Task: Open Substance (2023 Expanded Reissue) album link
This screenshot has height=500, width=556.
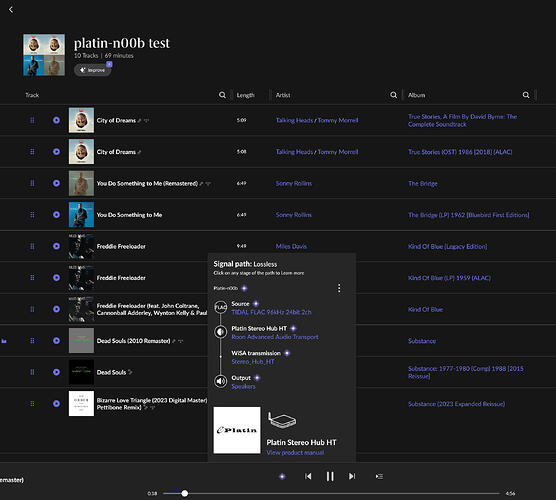Action: tap(456, 404)
